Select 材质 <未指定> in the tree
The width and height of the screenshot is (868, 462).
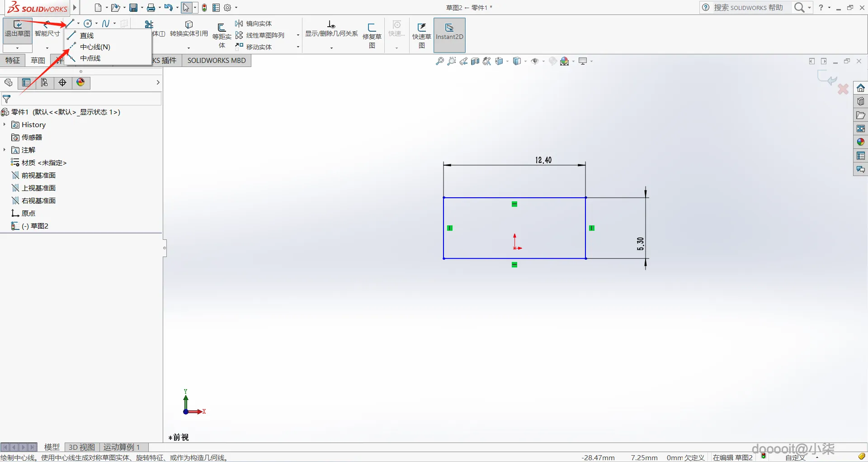tap(39, 162)
